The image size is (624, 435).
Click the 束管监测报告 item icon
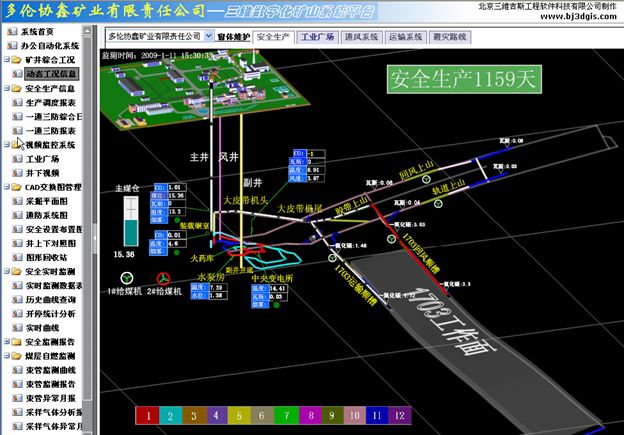coord(17,384)
